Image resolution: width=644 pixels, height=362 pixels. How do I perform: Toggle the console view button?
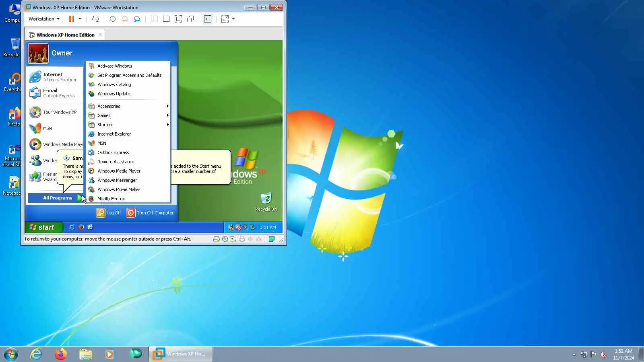point(208,19)
